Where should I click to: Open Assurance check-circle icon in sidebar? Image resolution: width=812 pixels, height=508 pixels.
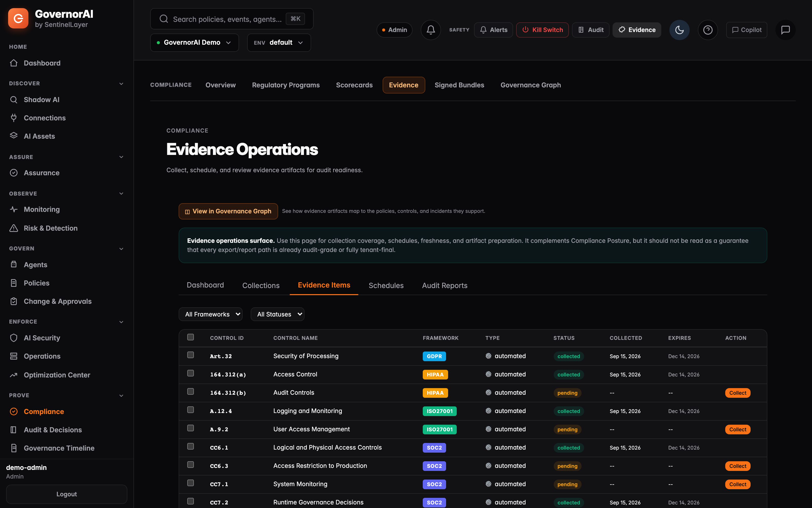click(14, 173)
